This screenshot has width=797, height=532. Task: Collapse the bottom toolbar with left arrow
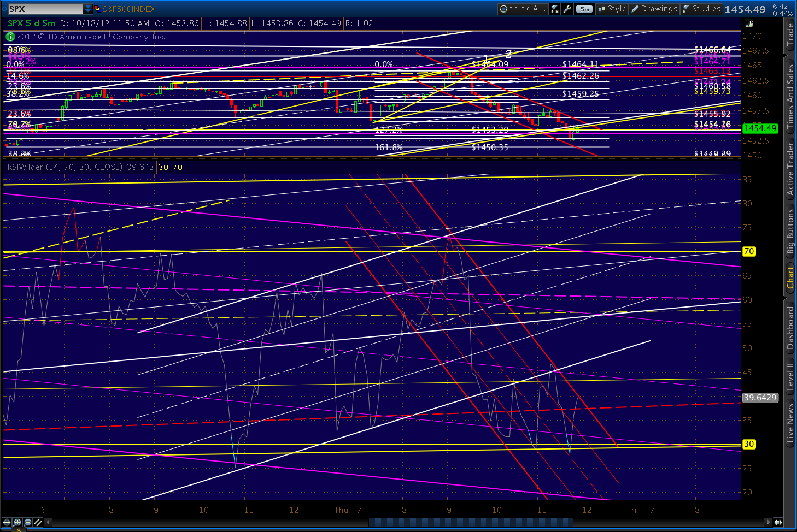pyautogui.click(x=48, y=523)
